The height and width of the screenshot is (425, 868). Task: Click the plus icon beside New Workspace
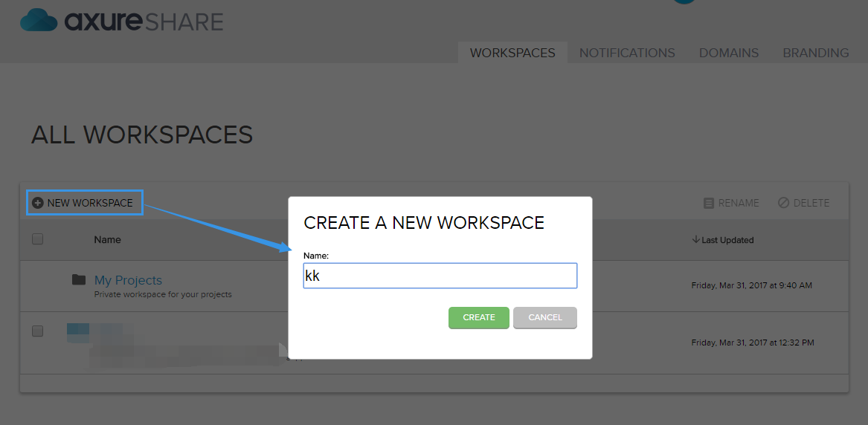pos(38,203)
